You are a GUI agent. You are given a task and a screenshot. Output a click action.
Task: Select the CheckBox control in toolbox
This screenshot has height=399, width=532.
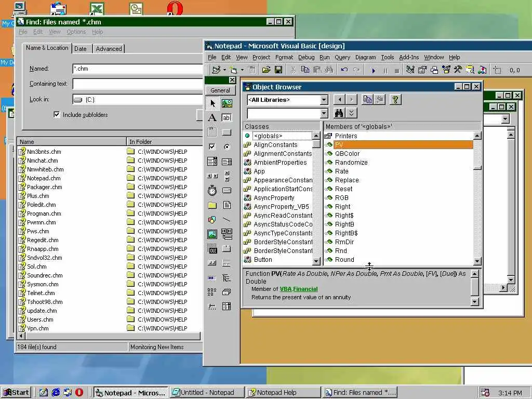click(x=212, y=147)
